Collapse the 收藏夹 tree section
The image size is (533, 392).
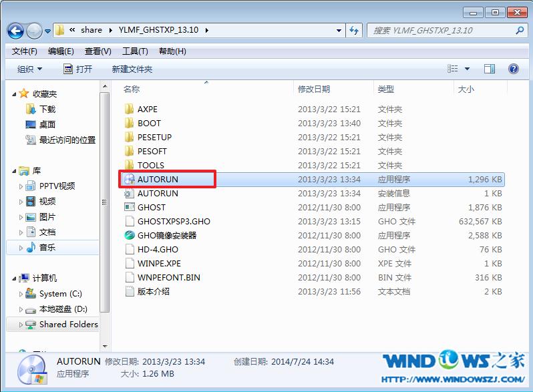pos(15,94)
